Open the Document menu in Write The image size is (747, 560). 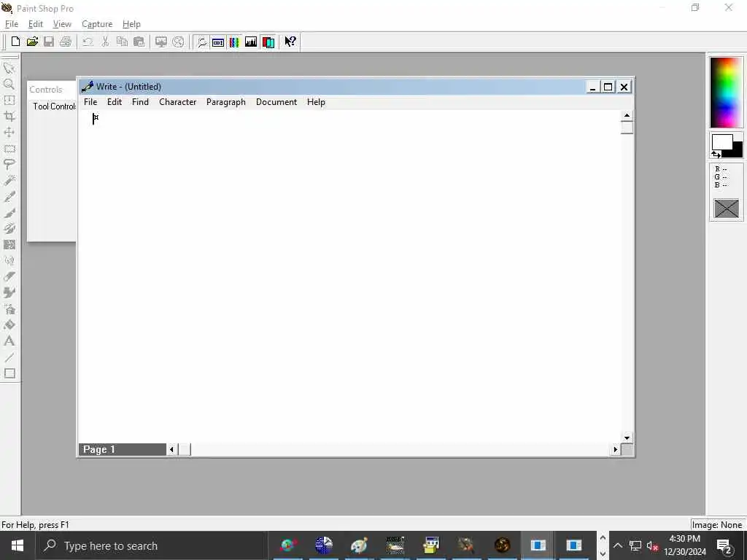(276, 102)
